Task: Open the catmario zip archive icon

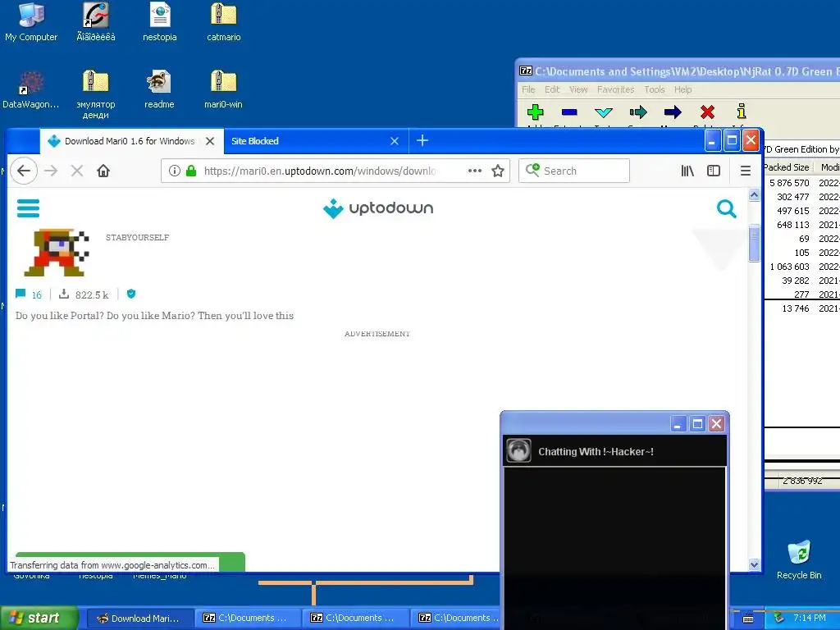Action: tap(223, 21)
